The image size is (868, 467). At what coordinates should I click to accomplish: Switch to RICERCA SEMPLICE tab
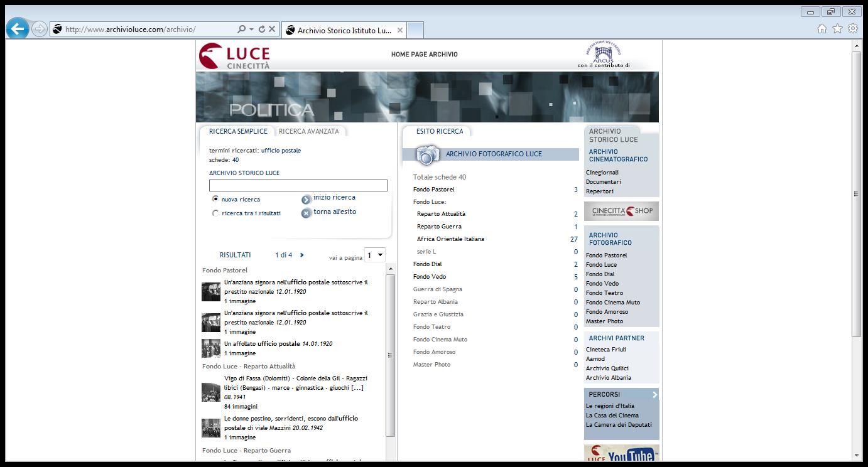click(238, 131)
